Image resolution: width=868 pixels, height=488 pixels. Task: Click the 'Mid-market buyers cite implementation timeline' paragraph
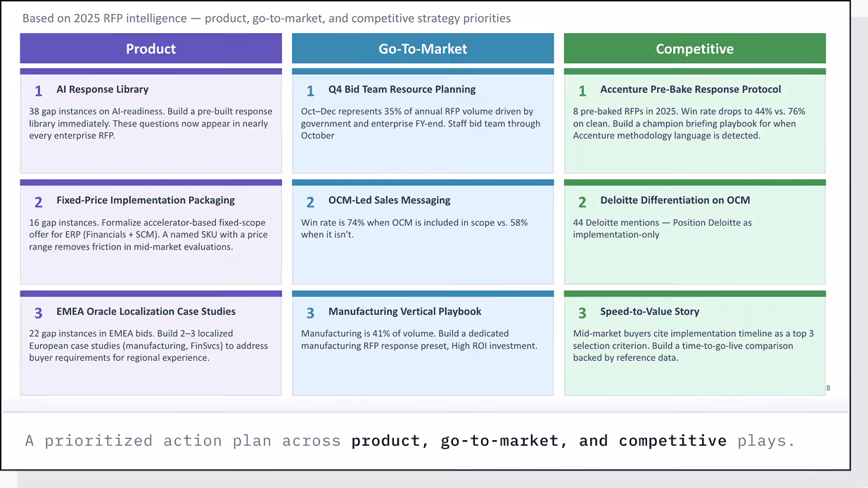pos(694,345)
